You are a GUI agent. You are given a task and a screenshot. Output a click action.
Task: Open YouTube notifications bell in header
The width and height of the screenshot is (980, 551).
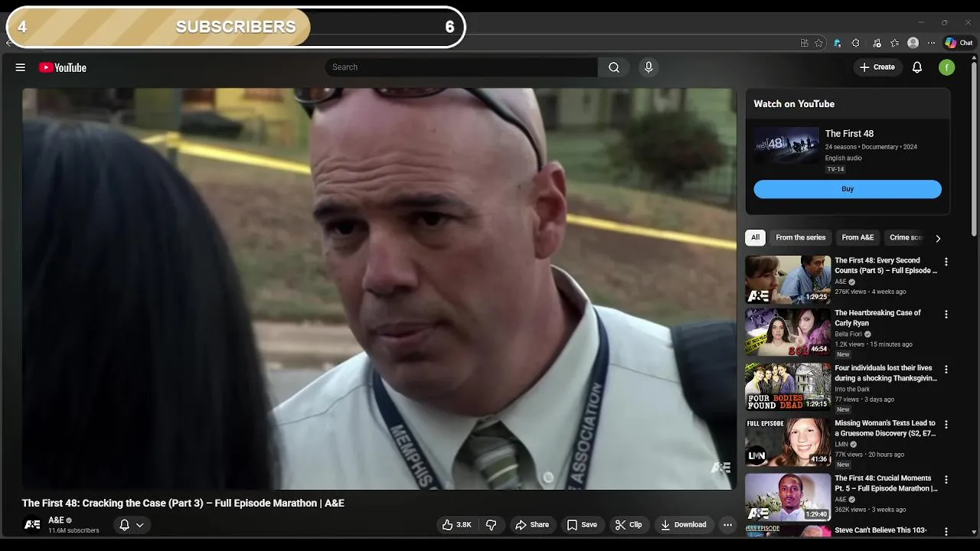coord(917,67)
